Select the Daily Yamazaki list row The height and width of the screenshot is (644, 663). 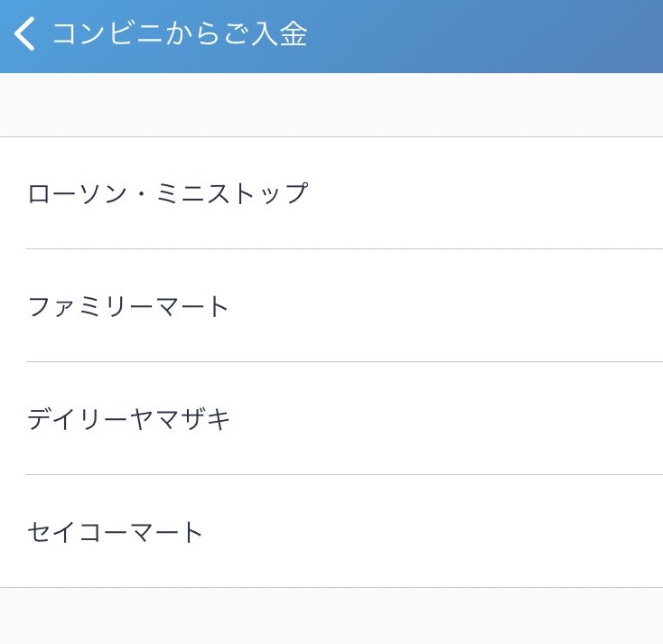click(x=331, y=418)
